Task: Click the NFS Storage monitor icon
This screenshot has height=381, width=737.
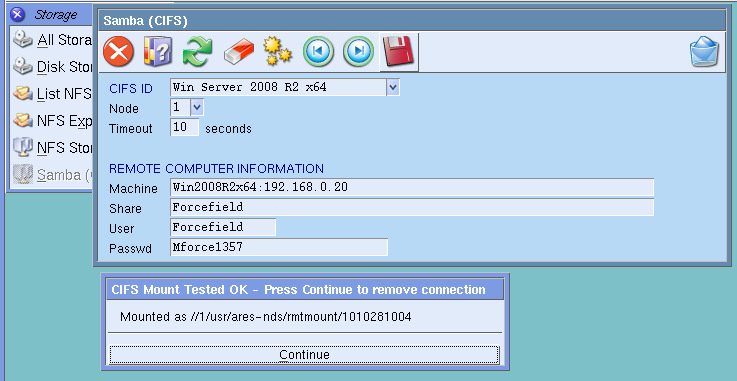Action: point(23,147)
